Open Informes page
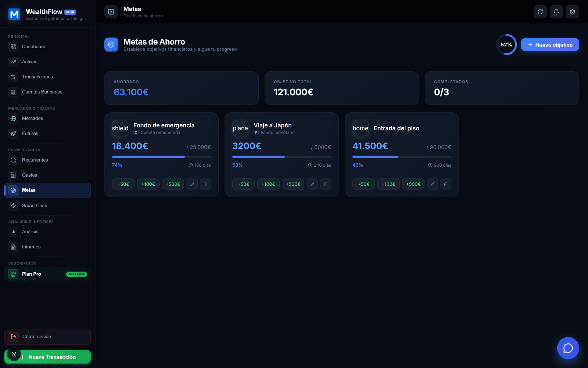Screen dimensions: 588x368 pyautogui.click(x=47, y=247)
